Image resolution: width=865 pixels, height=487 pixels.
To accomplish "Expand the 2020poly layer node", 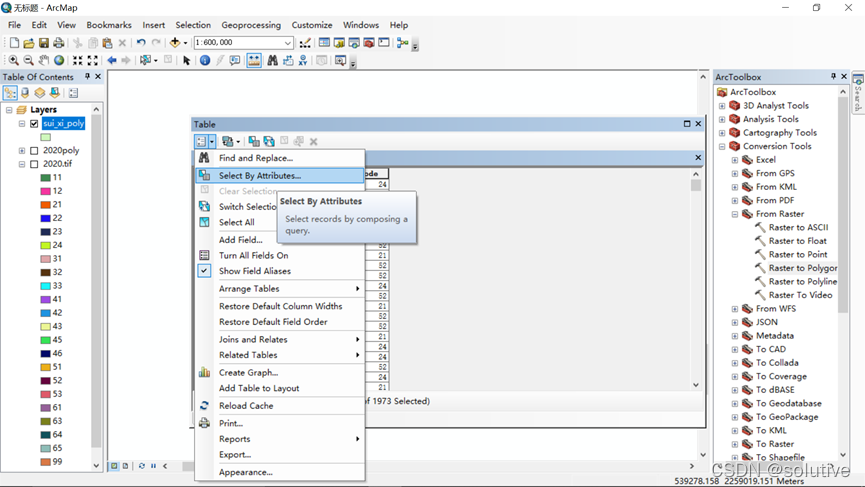I will (x=22, y=151).
